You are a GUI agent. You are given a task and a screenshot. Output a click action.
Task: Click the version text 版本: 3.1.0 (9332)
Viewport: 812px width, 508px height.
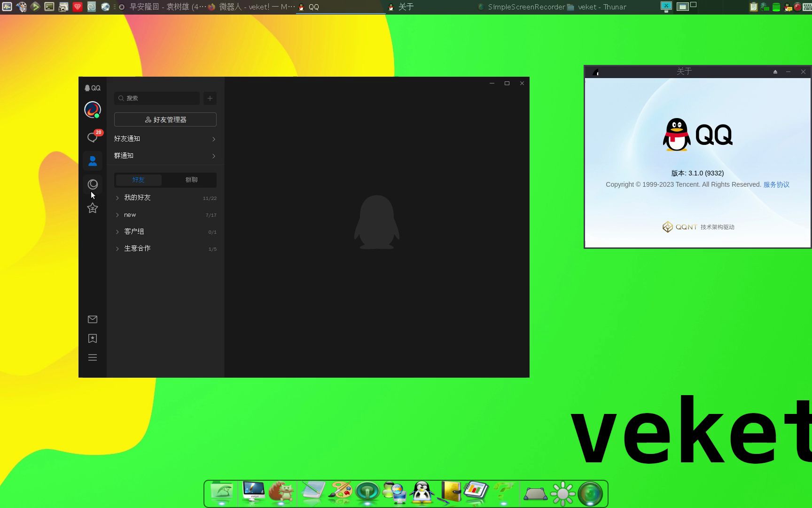(x=697, y=173)
